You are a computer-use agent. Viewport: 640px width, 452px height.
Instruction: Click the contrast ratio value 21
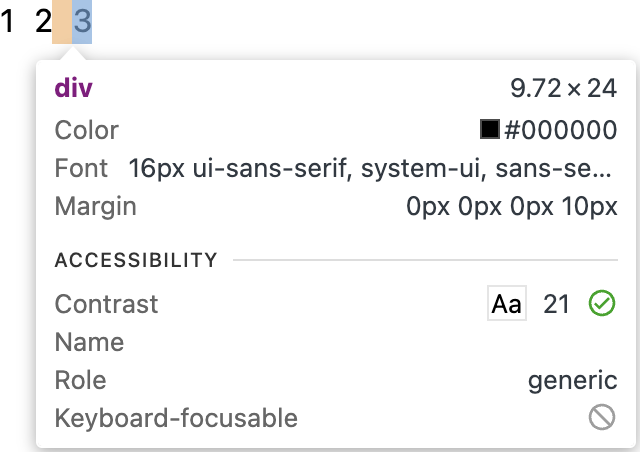(556, 304)
